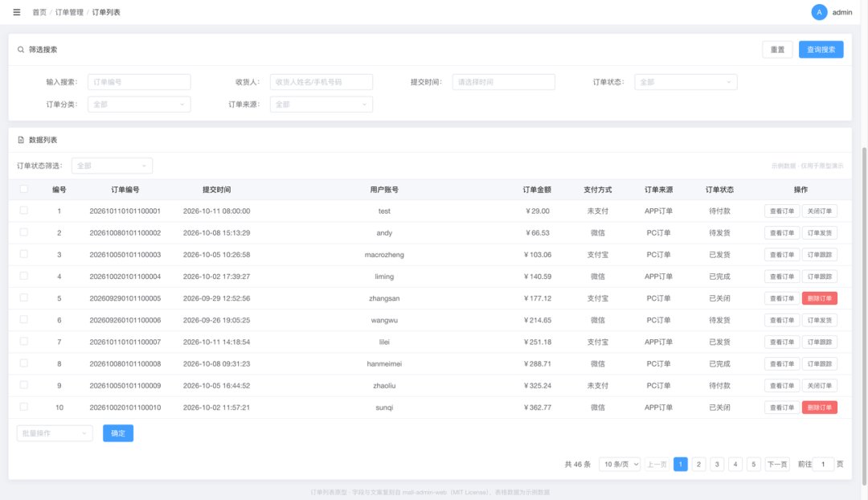This screenshot has height=500, width=868.
Task: Select the checkbox for zhangsan's order
Action: pyautogui.click(x=24, y=297)
